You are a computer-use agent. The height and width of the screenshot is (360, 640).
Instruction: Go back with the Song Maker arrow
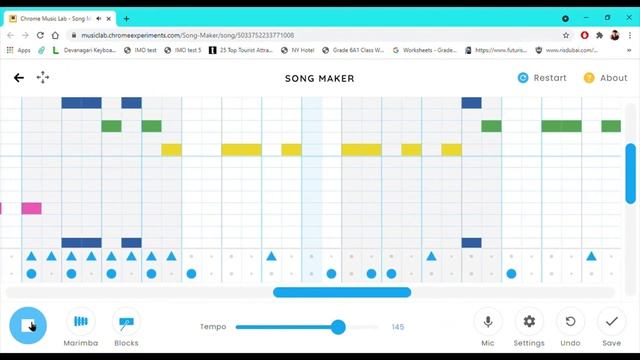[x=19, y=78]
